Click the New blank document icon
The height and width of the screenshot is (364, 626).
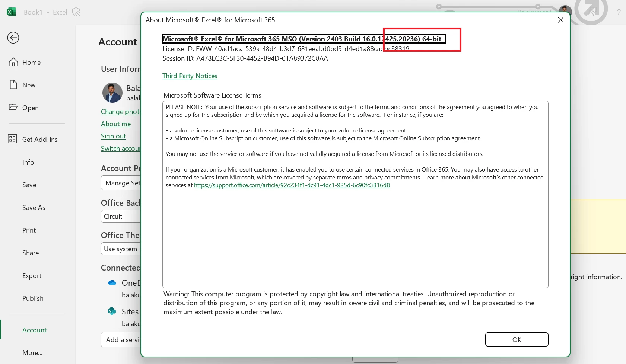click(13, 85)
